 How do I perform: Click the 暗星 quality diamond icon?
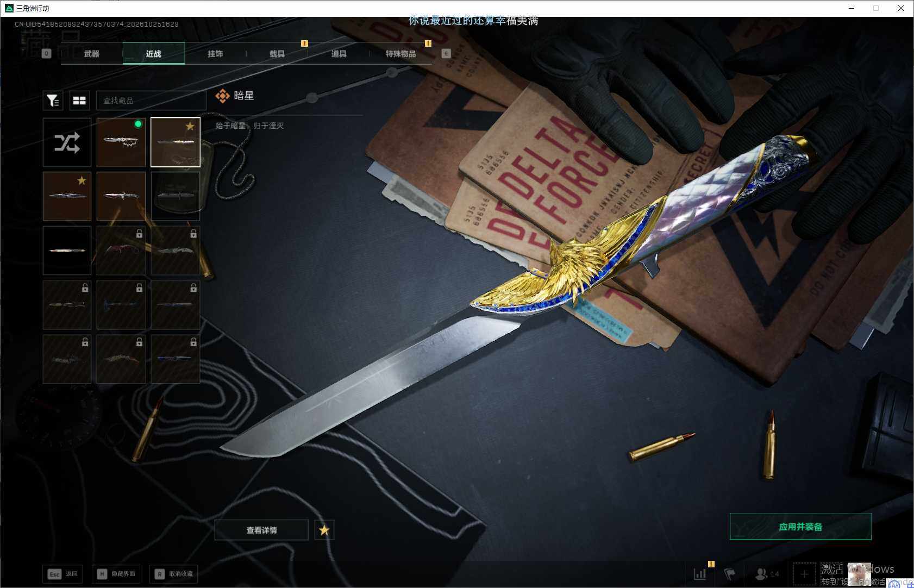click(222, 96)
